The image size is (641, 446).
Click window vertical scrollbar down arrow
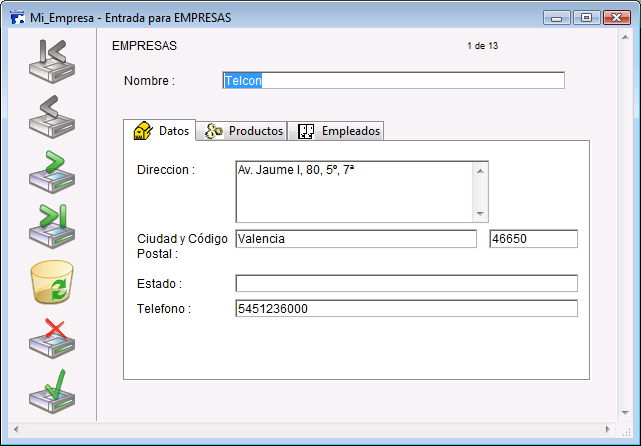[625, 413]
